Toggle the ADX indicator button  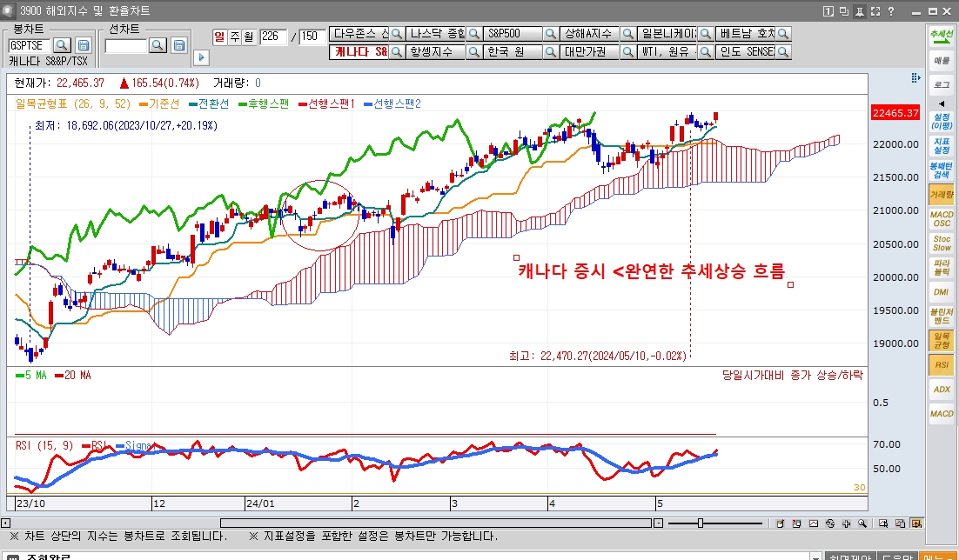pos(942,390)
